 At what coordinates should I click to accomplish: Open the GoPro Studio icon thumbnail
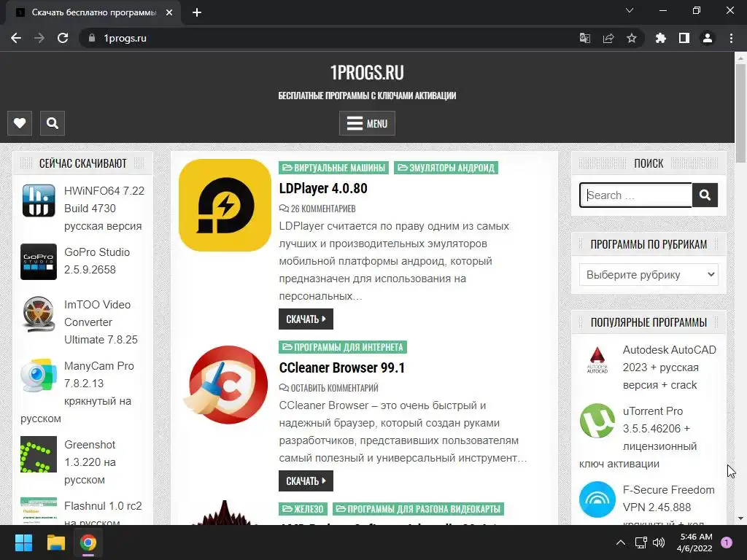(x=39, y=262)
